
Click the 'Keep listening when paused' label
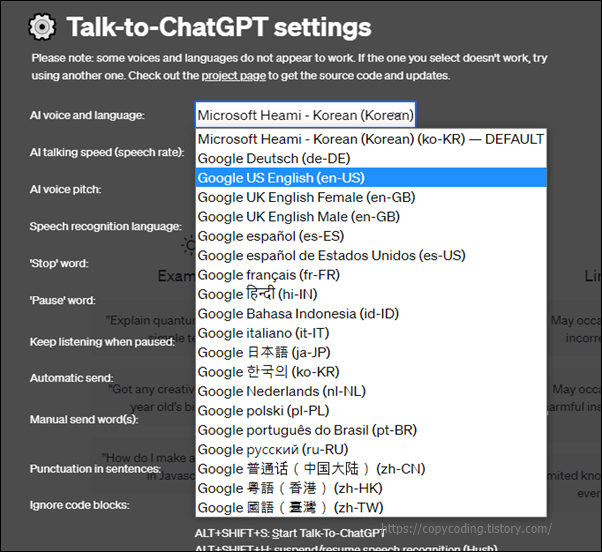102,342
